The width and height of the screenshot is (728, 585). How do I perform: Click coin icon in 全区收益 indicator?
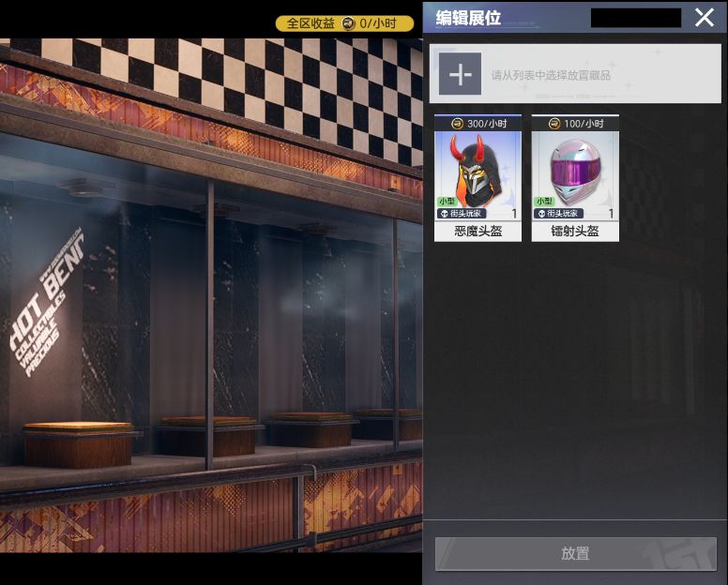tap(348, 23)
